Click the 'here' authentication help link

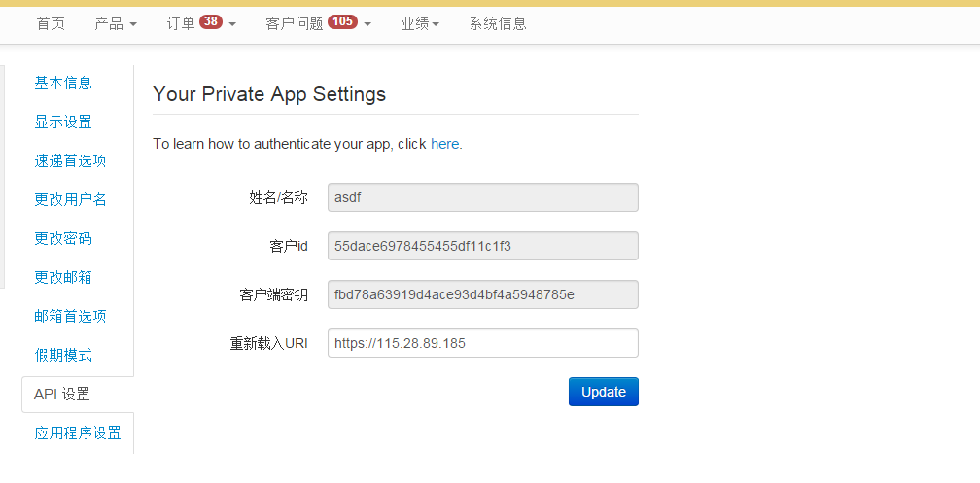coord(445,144)
